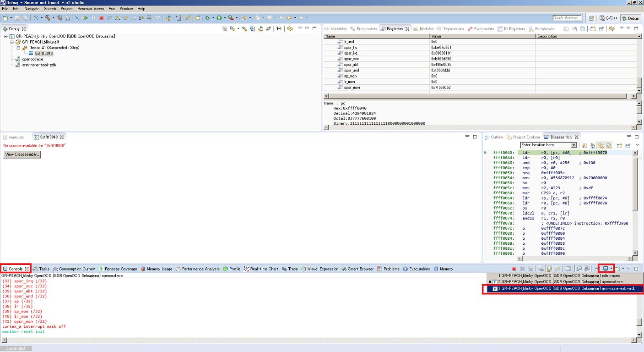The image size is (644, 352).
Task: Click the View Disassembly... button
Action: (22, 154)
